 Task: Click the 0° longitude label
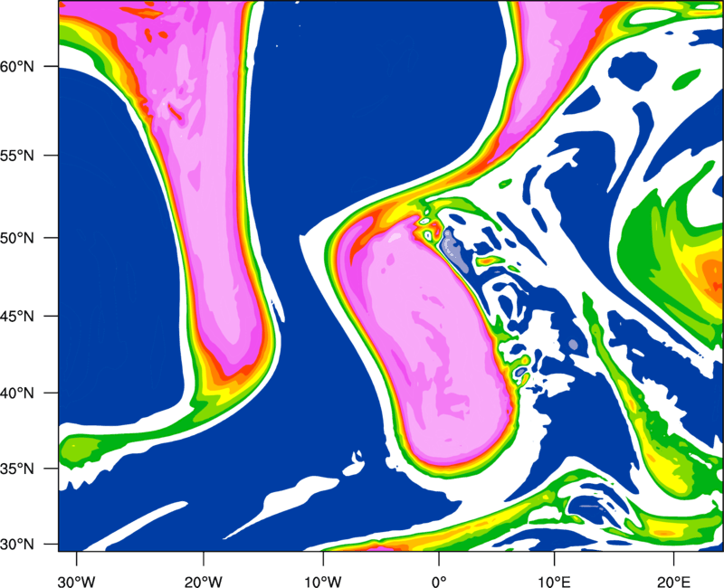[439, 582]
